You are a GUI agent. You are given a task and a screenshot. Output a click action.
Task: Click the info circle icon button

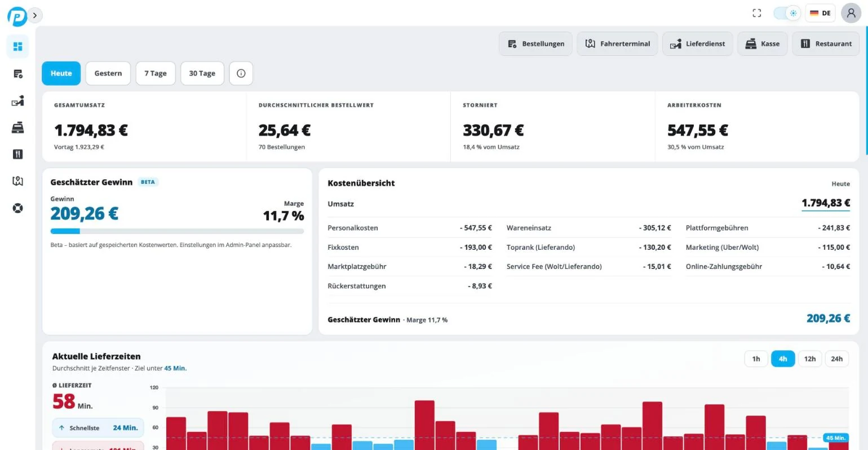[x=241, y=73]
